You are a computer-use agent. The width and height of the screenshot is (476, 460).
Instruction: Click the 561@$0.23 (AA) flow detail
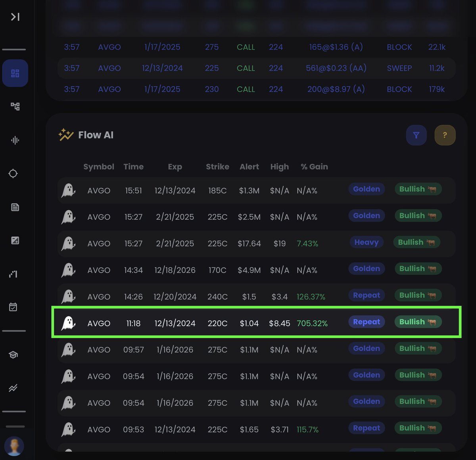click(x=336, y=68)
